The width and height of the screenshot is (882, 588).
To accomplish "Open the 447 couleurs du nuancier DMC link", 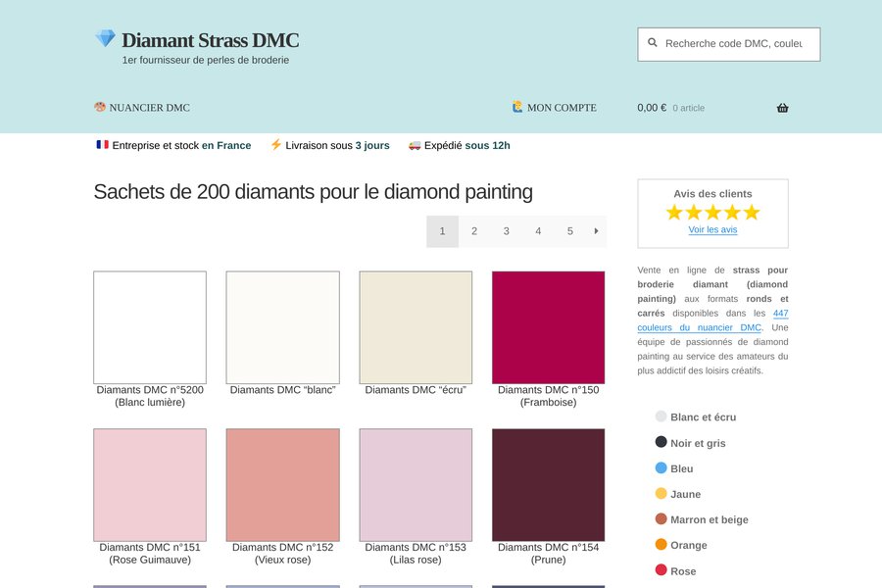I will [x=712, y=320].
